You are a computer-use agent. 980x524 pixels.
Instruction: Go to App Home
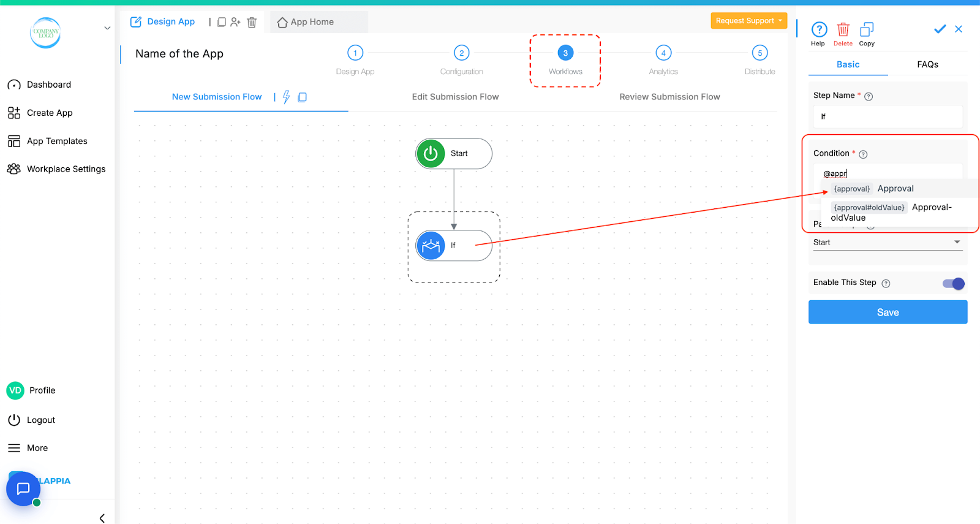coord(306,22)
